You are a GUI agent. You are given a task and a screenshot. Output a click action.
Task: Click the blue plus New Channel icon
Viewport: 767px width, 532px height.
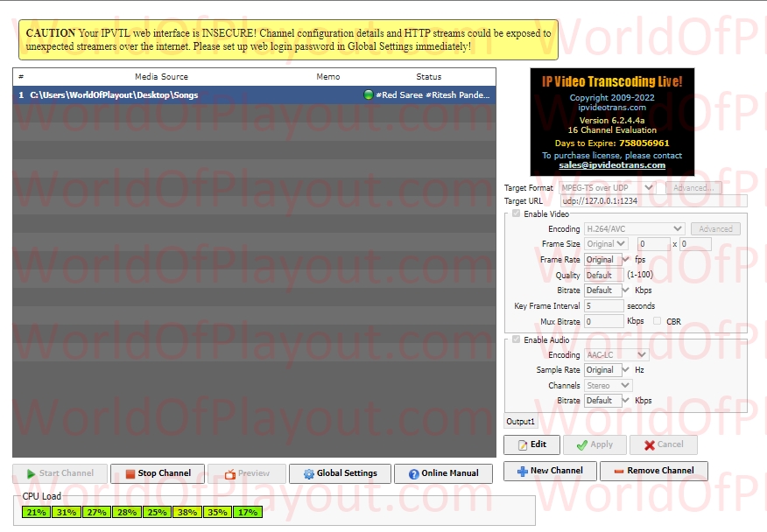tap(523, 471)
